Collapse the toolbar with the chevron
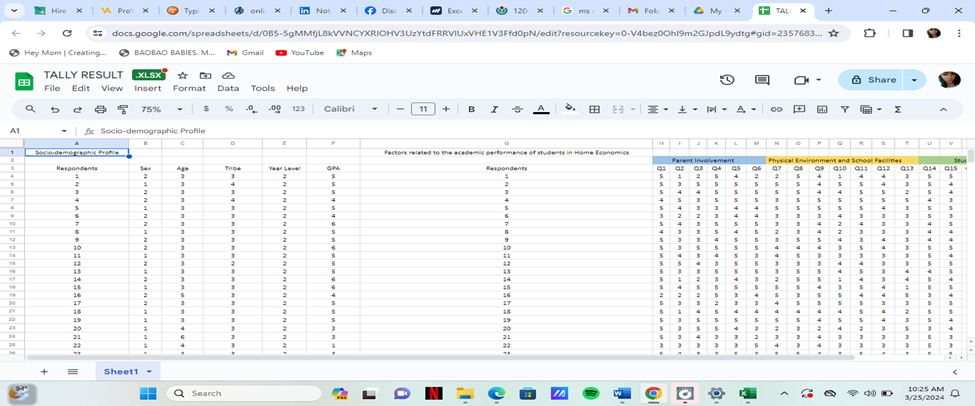Image resolution: width=975 pixels, height=406 pixels. pos(943,109)
